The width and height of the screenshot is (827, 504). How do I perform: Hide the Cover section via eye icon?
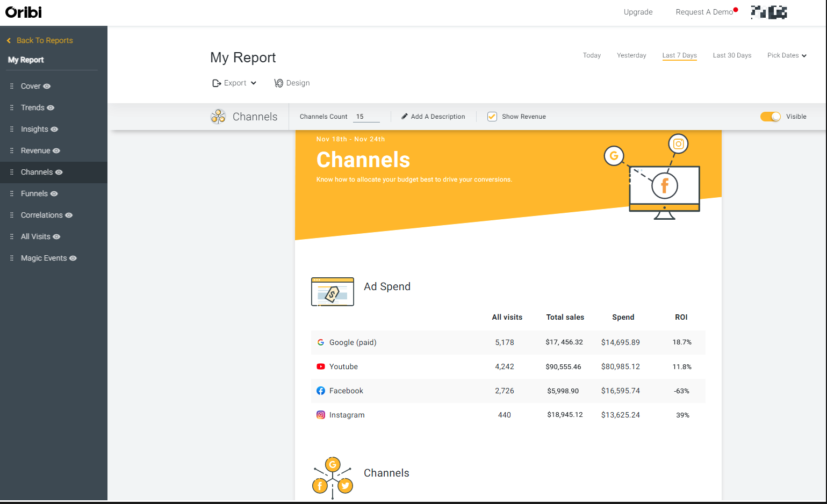tap(47, 86)
